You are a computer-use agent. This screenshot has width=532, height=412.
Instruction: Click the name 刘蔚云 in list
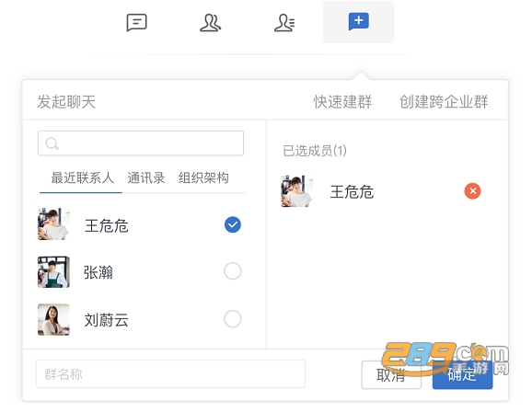[x=106, y=320]
